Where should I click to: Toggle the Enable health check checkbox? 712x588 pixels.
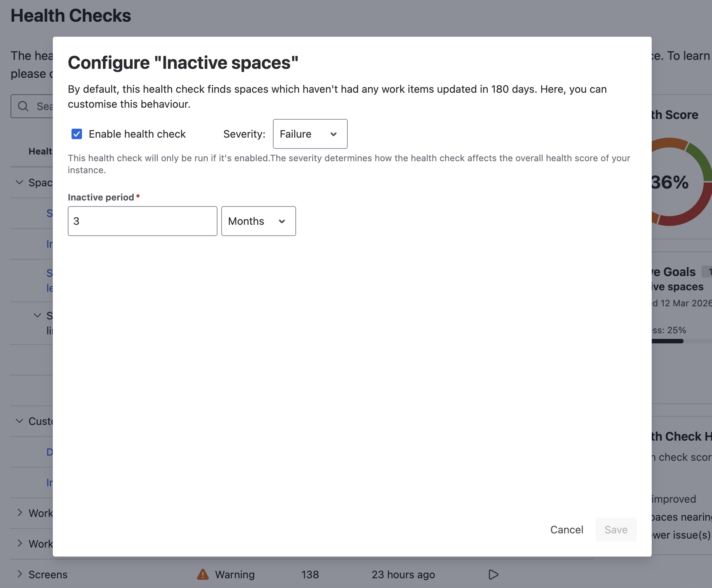click(x=77, y=134)
